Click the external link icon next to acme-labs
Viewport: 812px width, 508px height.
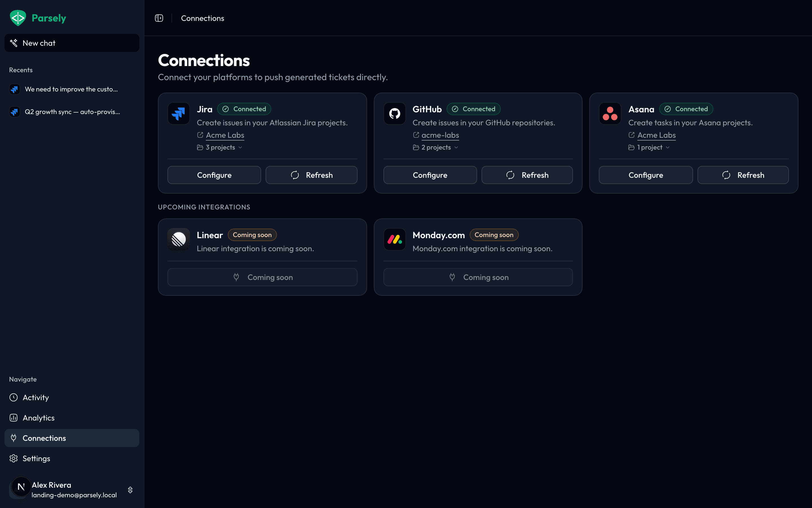click(x=416, y=135)
